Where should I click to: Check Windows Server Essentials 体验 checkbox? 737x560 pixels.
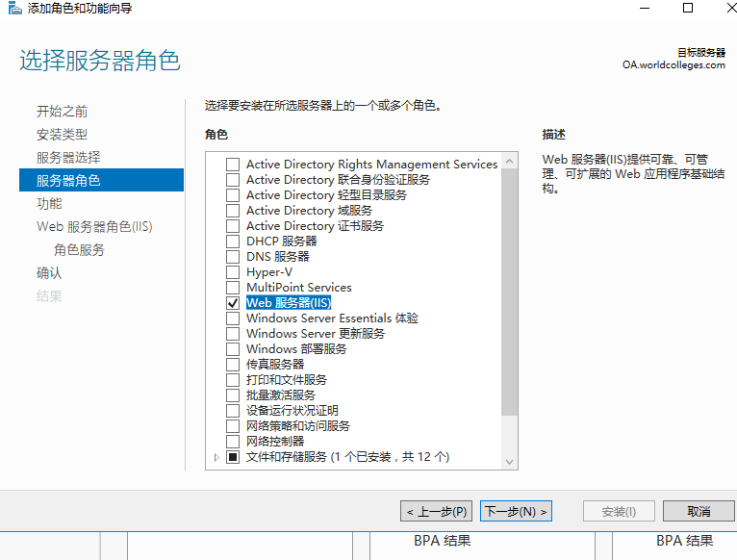pos(233,318)
